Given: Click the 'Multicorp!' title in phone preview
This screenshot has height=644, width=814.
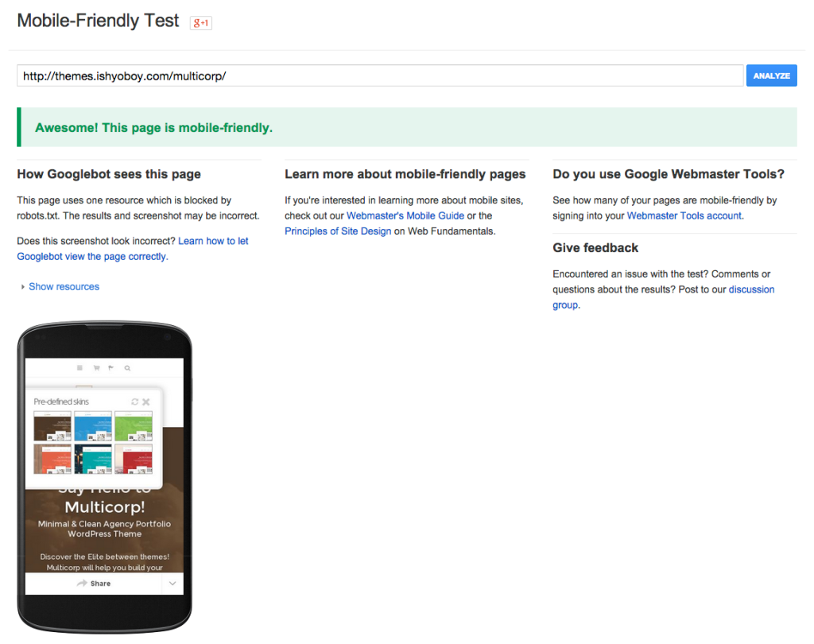Looking at the screenshot, I should (105, 507).
